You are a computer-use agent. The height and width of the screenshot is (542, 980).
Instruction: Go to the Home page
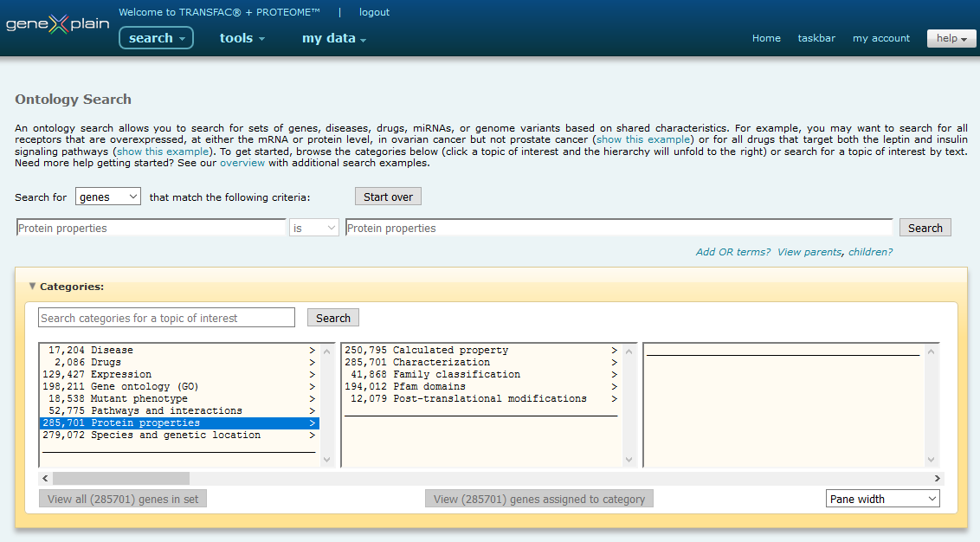[x=766, y=38]
